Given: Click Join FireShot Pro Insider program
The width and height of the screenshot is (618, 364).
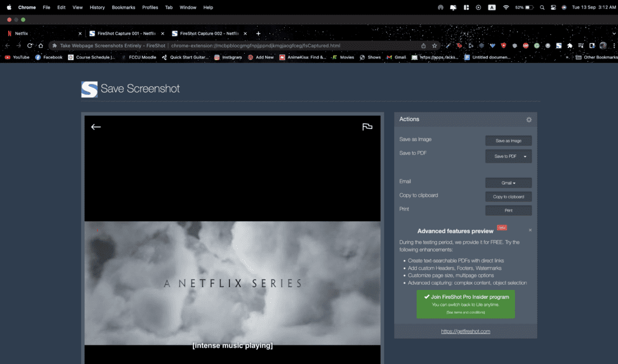Looking at the screenshot, I should (x=465, y=304).
